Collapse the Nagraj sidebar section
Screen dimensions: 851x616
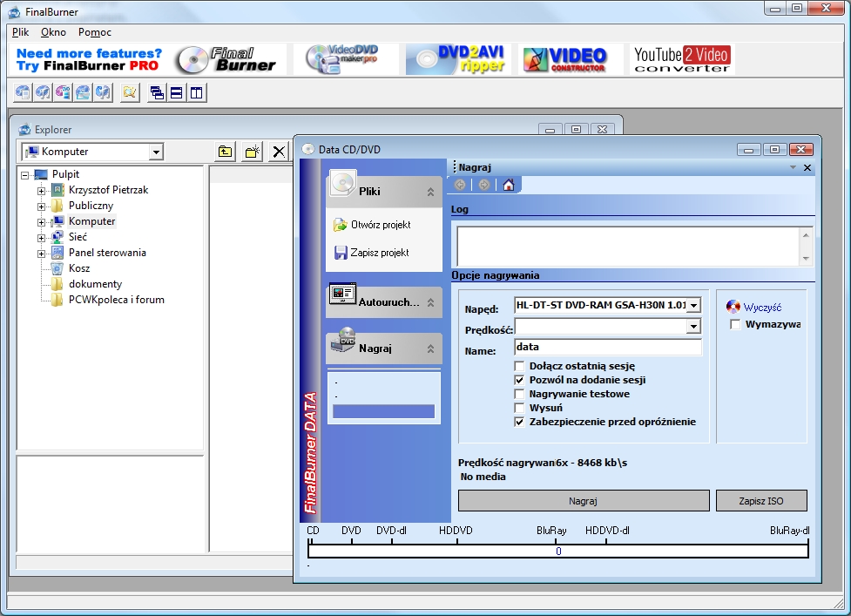430,349
